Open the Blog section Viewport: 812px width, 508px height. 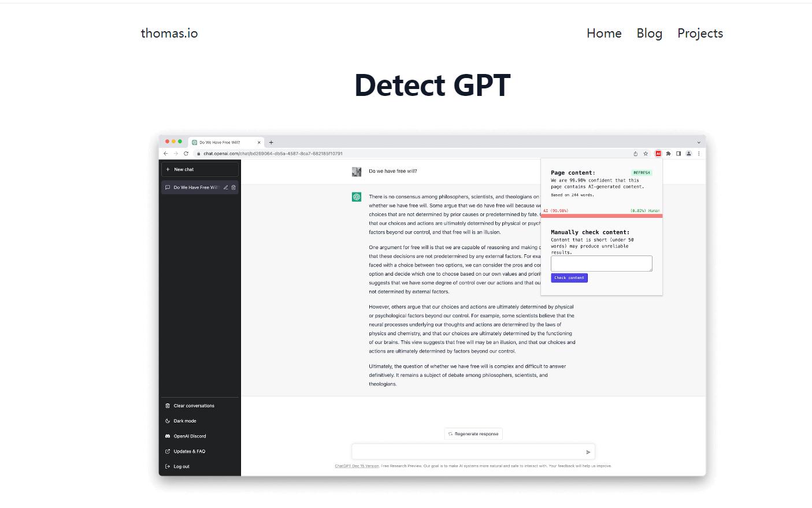pos(650,33)
